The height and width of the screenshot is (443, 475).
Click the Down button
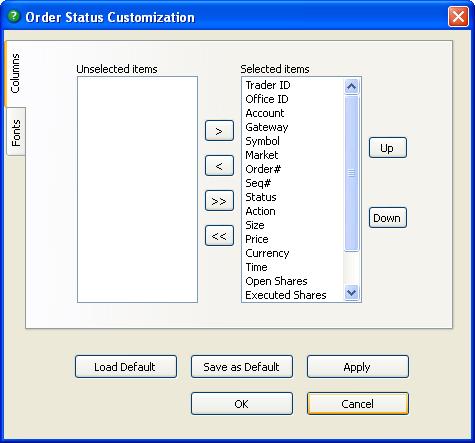[x=388, y=218]
